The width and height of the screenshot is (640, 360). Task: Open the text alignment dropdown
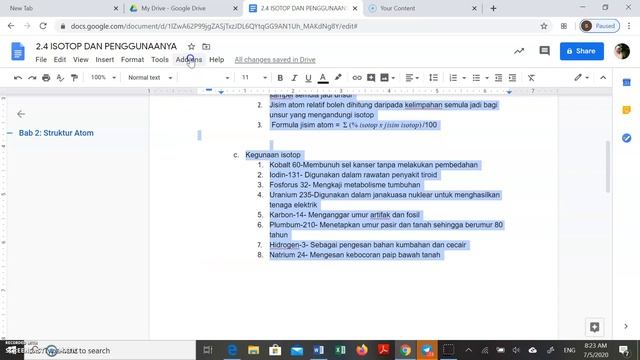(x=412, y=78)
